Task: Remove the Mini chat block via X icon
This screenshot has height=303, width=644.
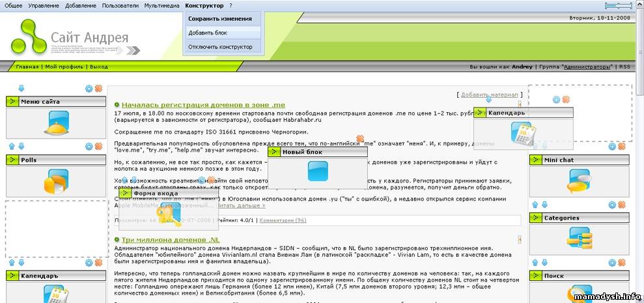Action: click(621, 147)
